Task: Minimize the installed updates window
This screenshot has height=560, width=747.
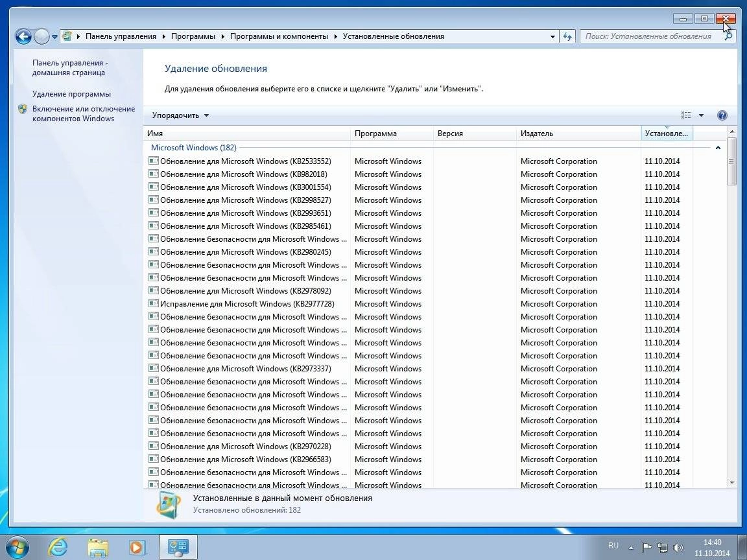Action: coord(683,19)
